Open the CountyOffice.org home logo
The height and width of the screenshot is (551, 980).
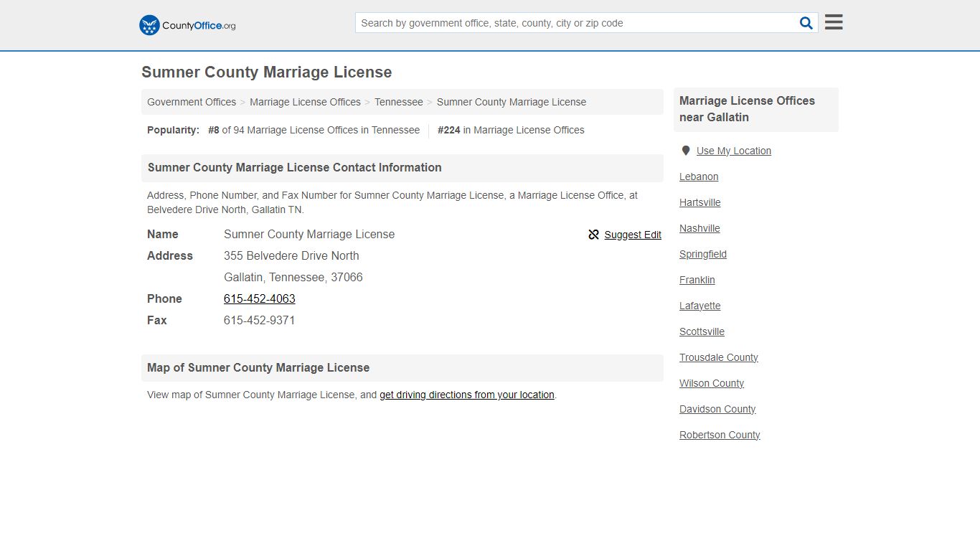[x=187, y=25]
